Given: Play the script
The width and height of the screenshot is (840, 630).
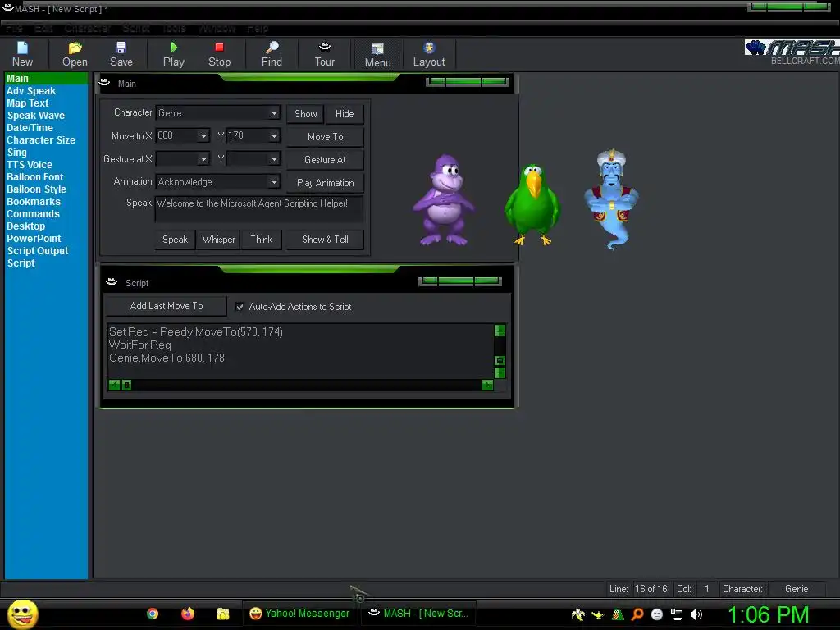Looking at the screenshot, I should 174,54.
